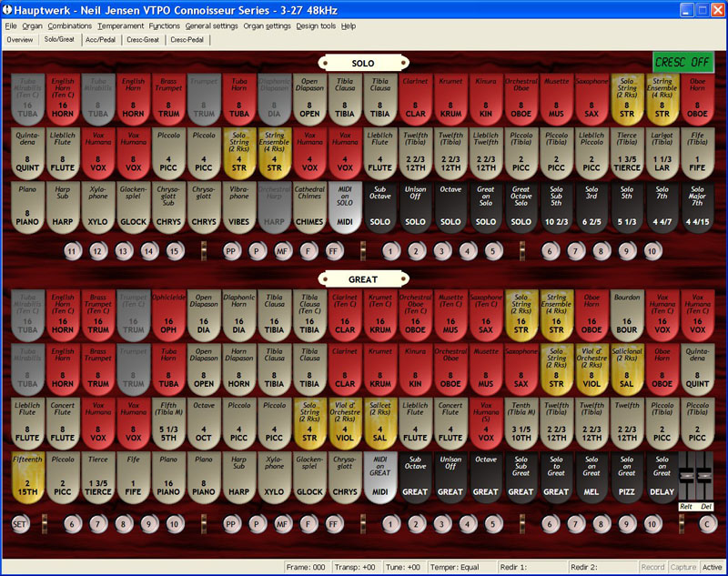This screenshot has height=576, width=728.
Task: Enable the Solo Vibraphone VIBES stop
Action: click(x=238, y=207)
